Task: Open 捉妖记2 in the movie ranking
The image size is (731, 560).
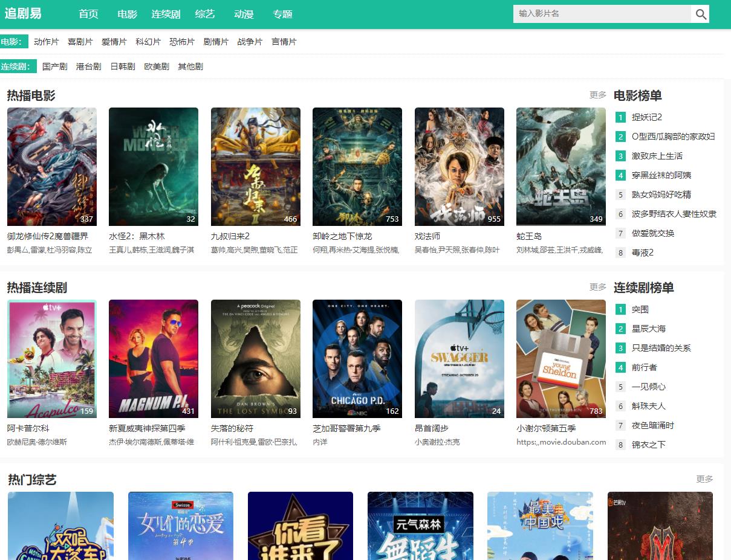Action: [x=646, y=117]
